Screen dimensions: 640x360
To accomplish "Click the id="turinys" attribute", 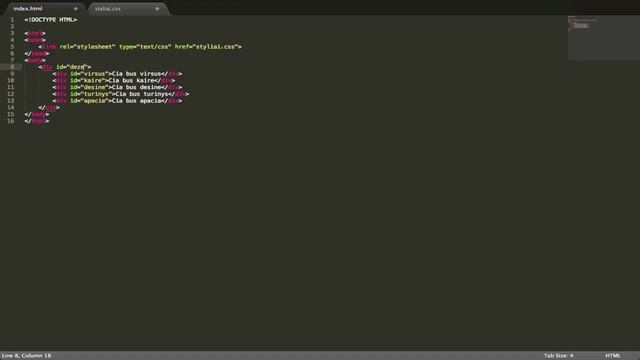I will (x=91, y=94).
